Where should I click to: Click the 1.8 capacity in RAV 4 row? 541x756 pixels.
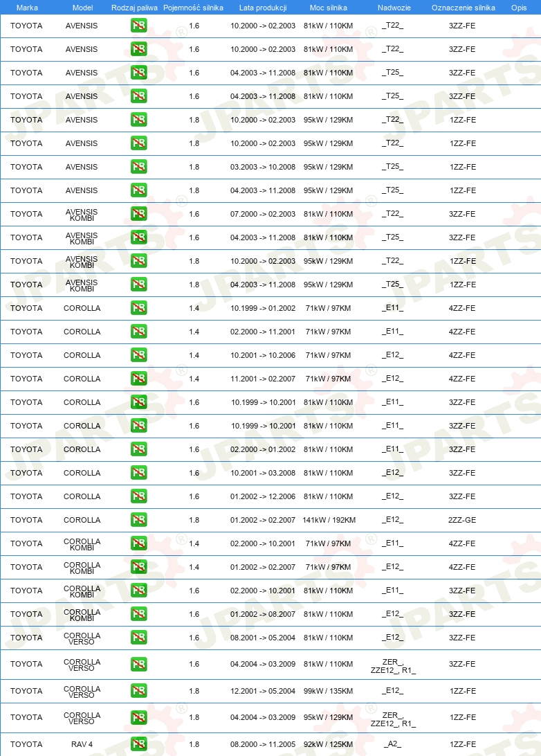[194, 744]
